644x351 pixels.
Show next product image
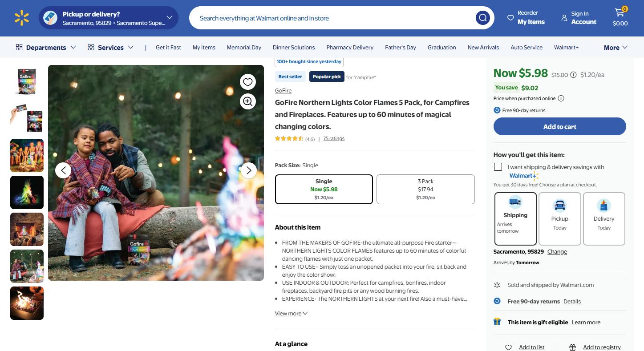tap(249, 170)
